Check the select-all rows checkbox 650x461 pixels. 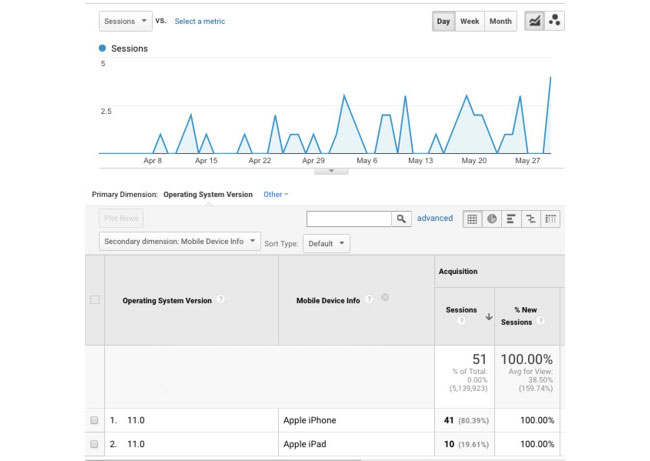point(95,300)
